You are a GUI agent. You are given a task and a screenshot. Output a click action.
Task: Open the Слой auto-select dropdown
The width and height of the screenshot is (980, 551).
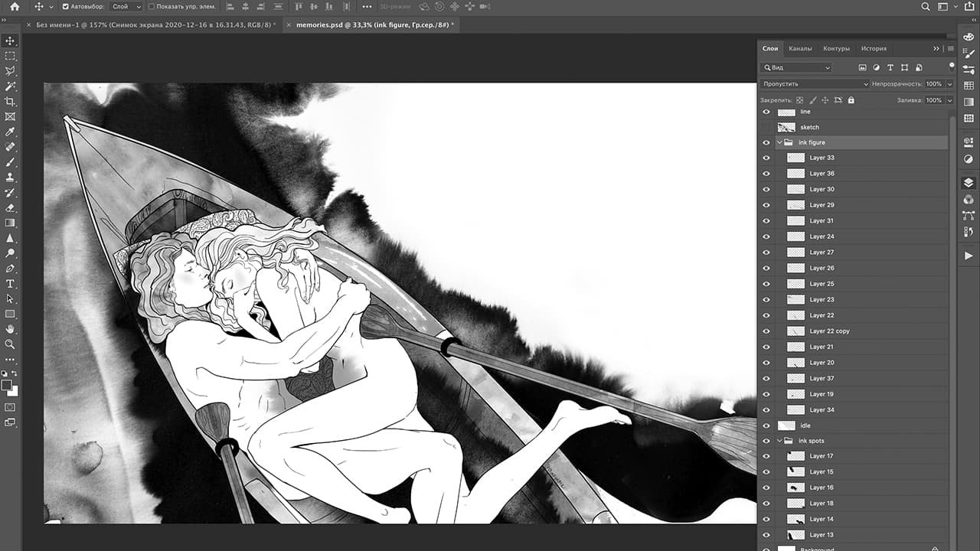point(126,6)
